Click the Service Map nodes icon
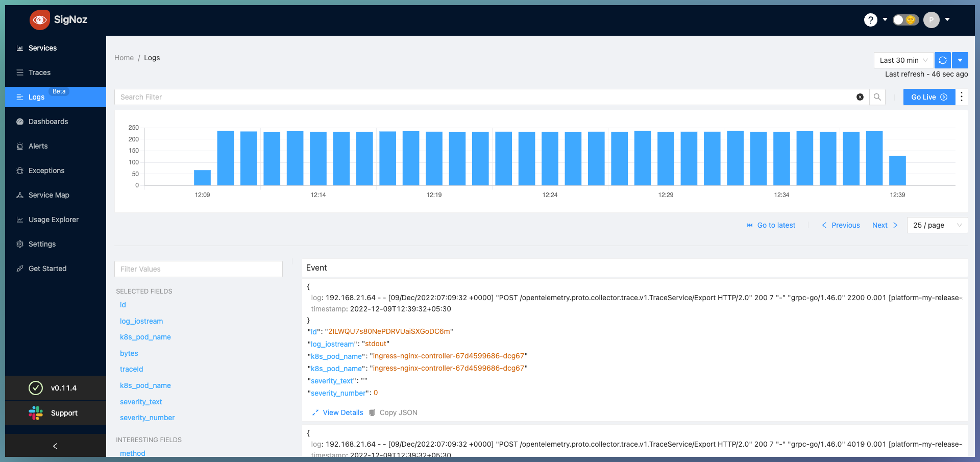Screen dimensions: 980x462 tap(20, 195)
